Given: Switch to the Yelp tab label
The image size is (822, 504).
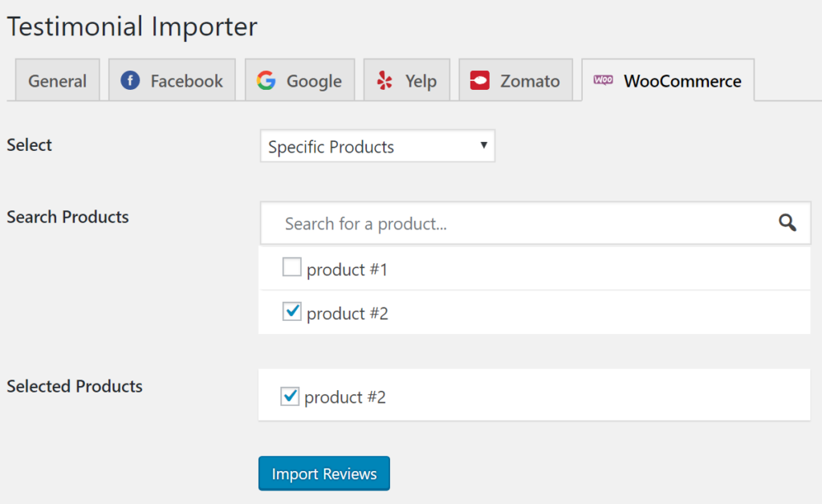Looking at the screenshot, I should click(x=421, y=81).
